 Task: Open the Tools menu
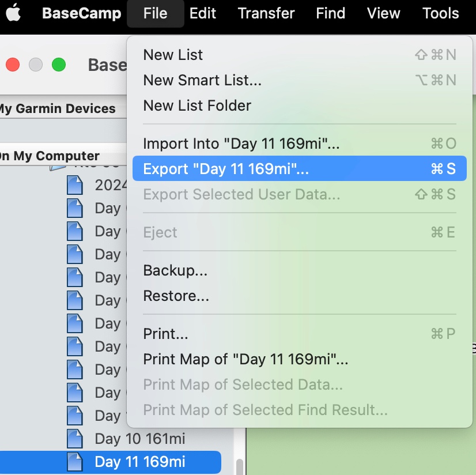440,13
